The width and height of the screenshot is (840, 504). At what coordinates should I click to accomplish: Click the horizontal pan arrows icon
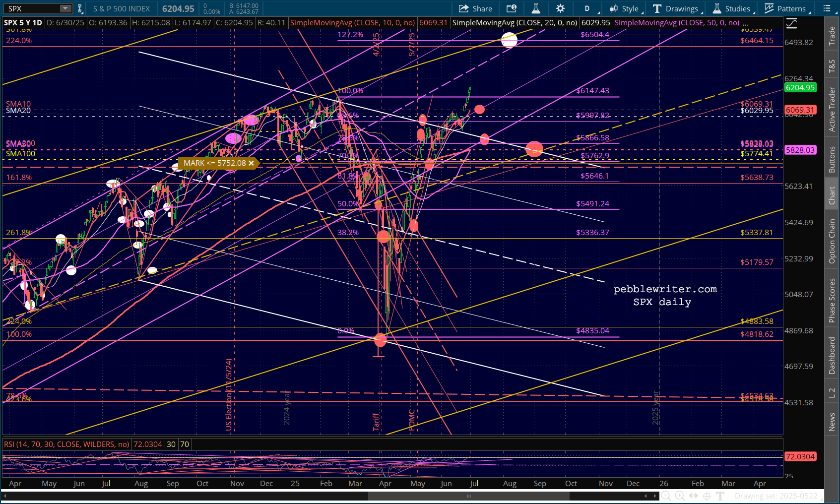pos(694,496)
